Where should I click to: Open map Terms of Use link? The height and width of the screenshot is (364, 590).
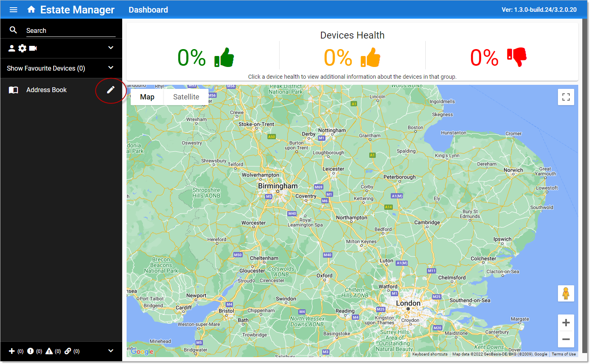564,354
